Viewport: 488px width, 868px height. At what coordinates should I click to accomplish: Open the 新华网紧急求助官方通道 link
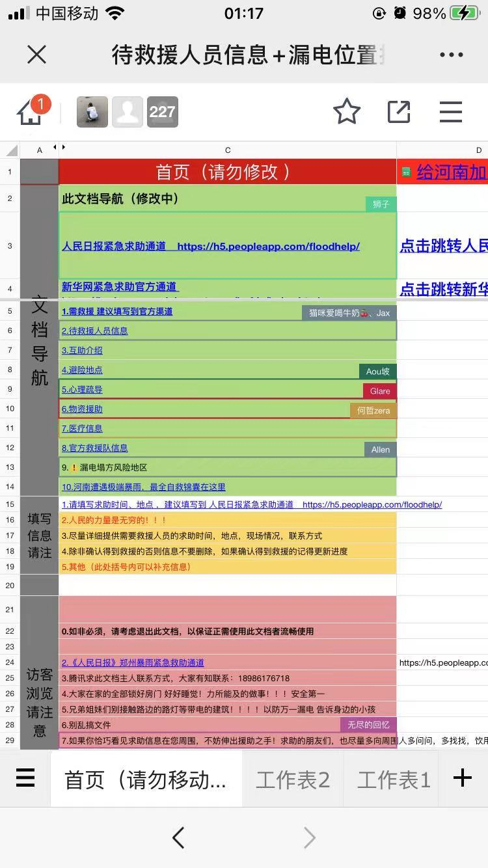coord(119,286)
